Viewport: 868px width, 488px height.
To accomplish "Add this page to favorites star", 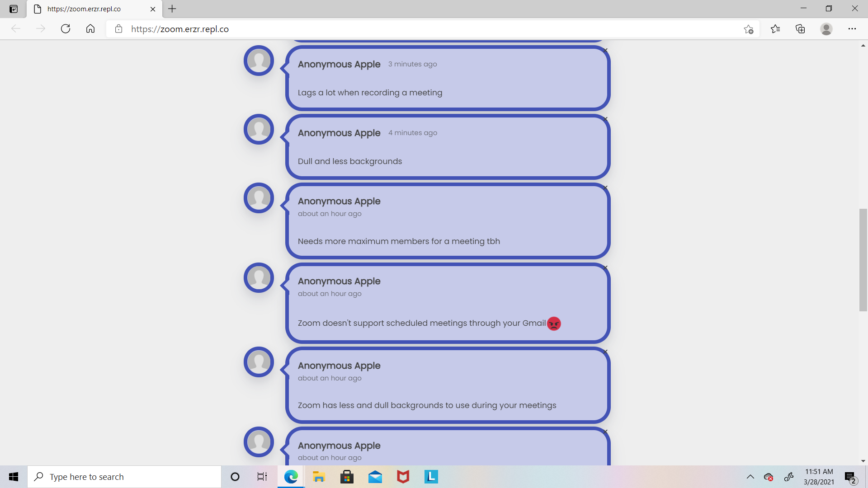I will [748, 29].
